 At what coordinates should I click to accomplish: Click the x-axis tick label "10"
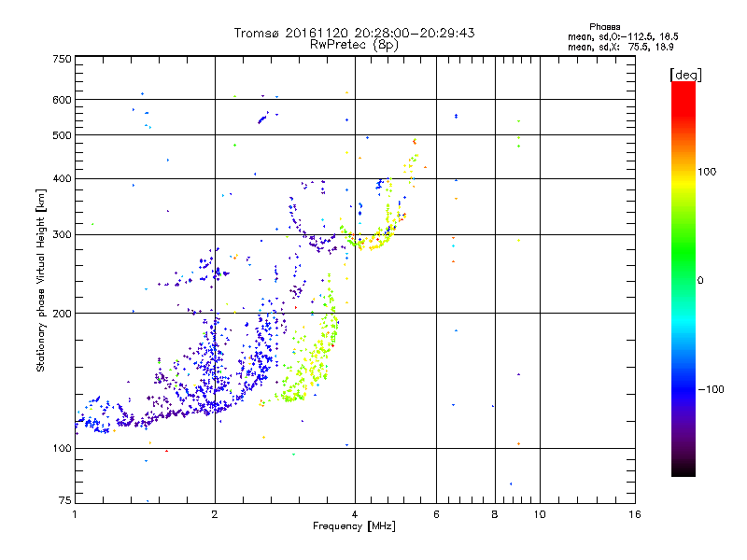540,514
